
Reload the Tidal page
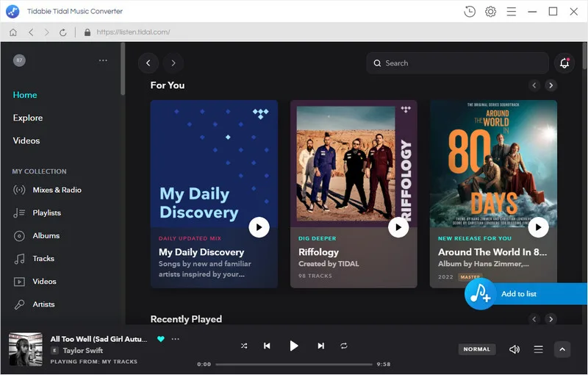pos(63,32)
